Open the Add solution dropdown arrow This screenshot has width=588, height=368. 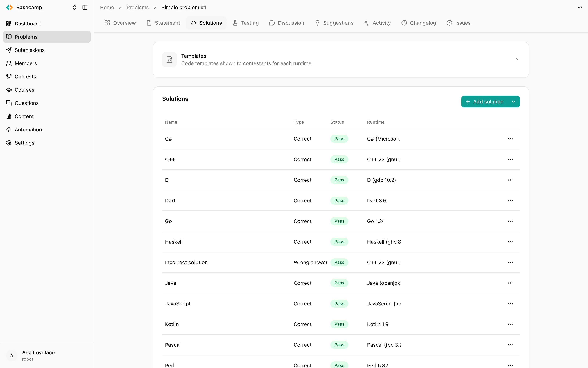(x=513, y=102)
